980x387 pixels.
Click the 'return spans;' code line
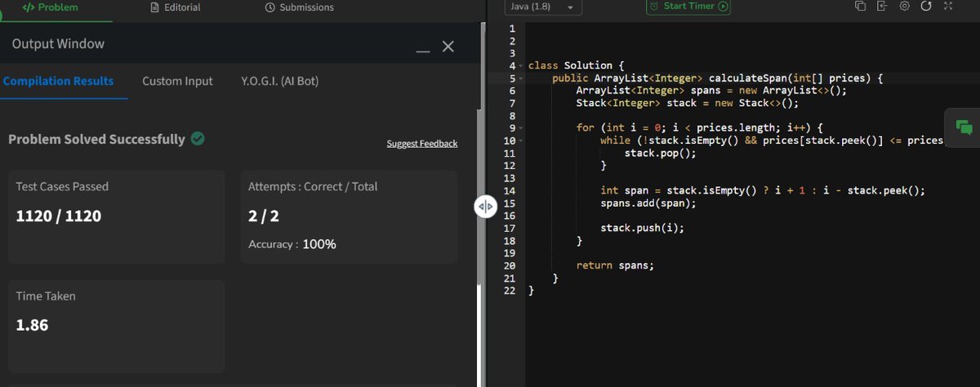pyautogui.click(x=615, y=265)
